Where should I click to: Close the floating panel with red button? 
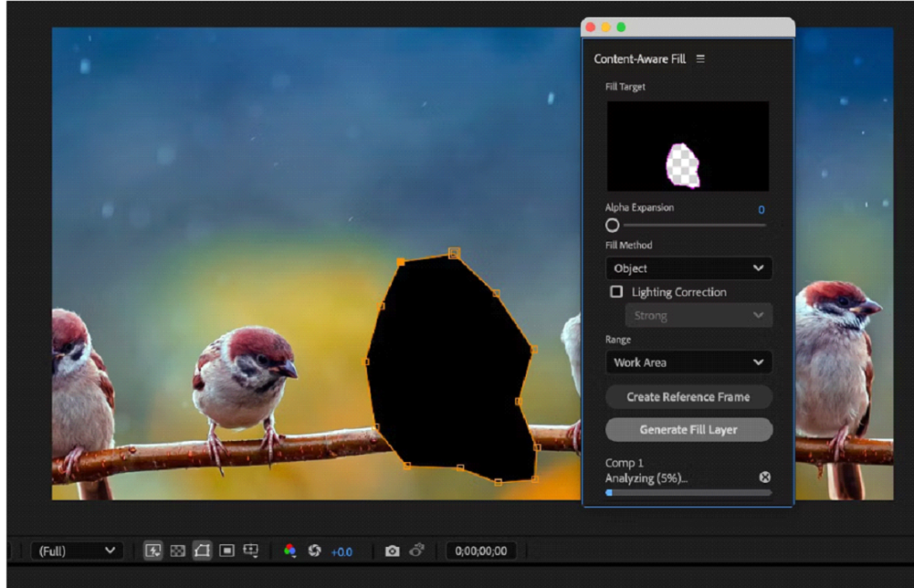591,28
